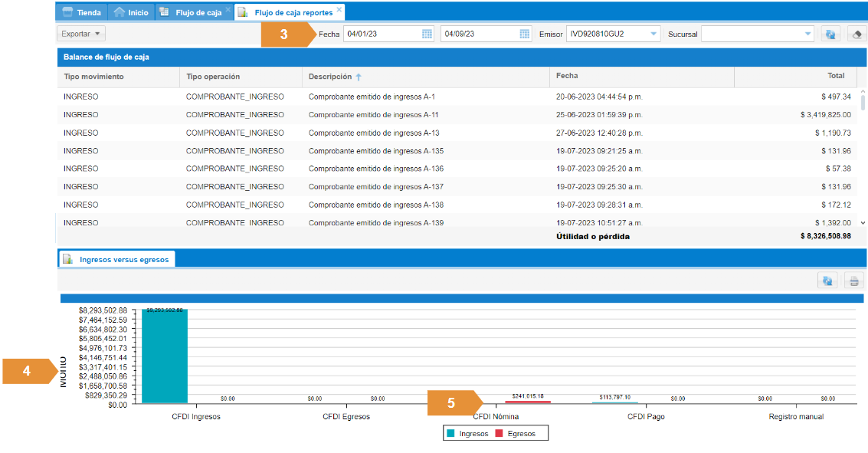Expand the Sucursal dropdown list
The width and height of the screenshot is (868, 453).
tap(808, 34)
